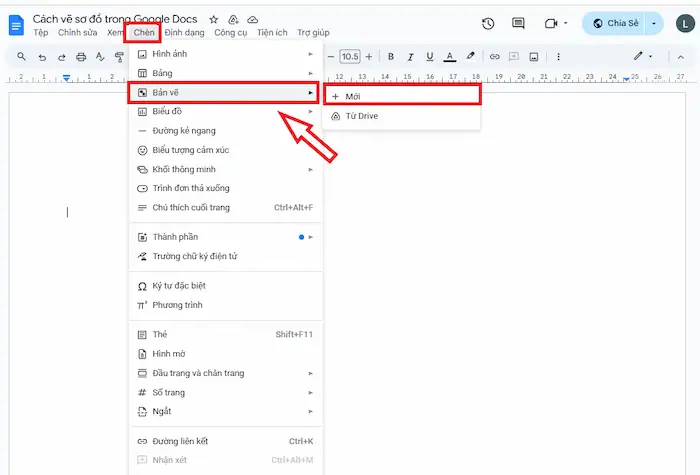
Task: Select the paint format tool
Action: point(119,57)
